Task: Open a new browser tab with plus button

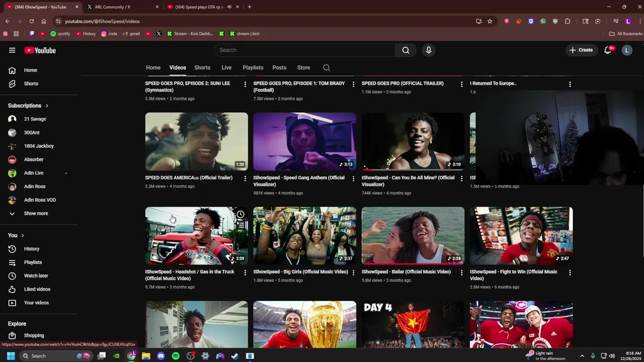Action: tap(250, 7)
